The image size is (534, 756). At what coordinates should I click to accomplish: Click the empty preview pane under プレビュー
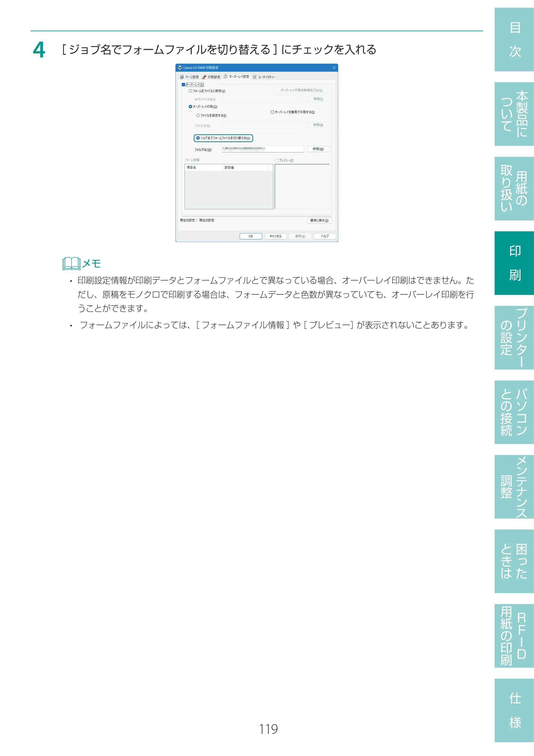pyautogui.click(x=302, y=187)
